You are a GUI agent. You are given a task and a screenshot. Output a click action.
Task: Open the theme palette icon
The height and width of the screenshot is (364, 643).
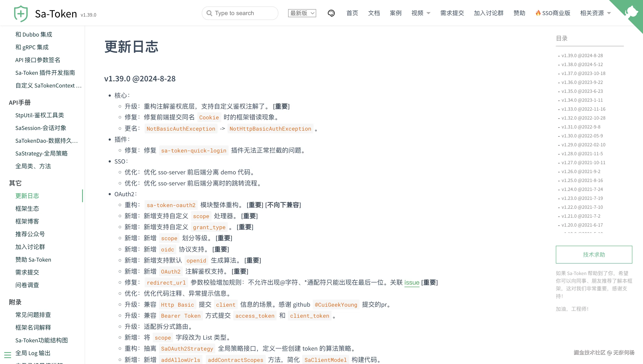[x=331, y=13]
